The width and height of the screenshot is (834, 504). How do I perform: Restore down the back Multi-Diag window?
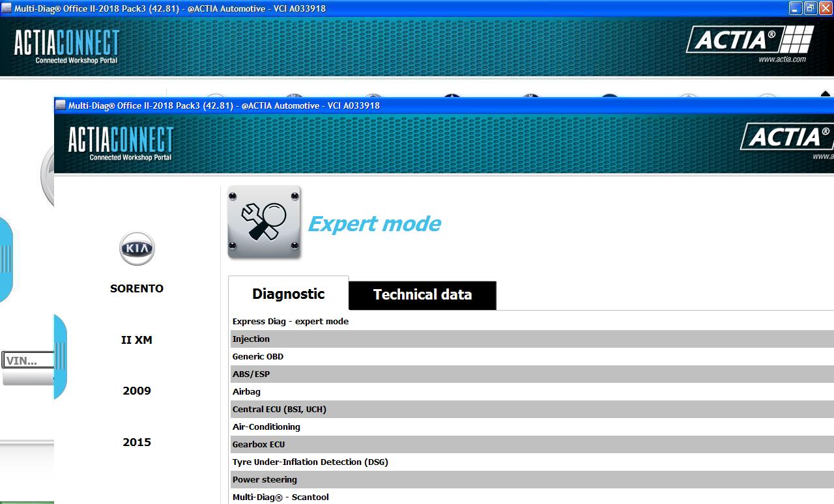811,8
